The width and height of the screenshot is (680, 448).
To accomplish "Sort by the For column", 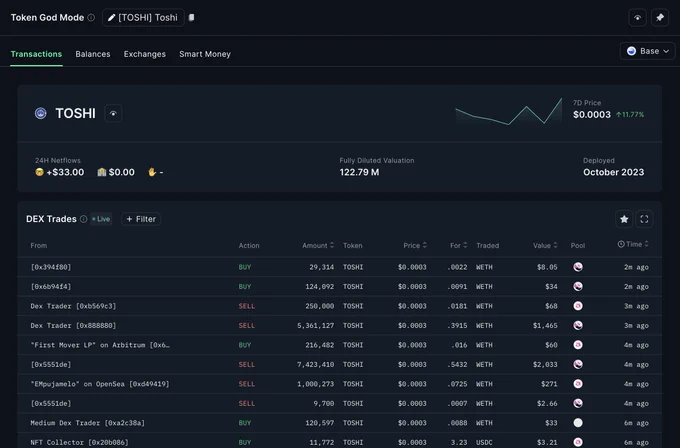I will pos(458,245).
